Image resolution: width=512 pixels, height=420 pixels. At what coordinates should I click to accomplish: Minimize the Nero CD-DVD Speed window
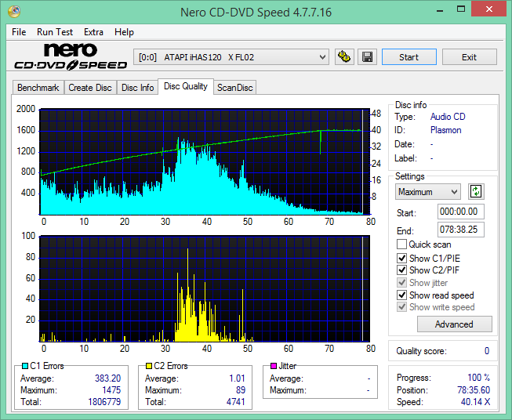pyautogui.click(x=440, y=10)
